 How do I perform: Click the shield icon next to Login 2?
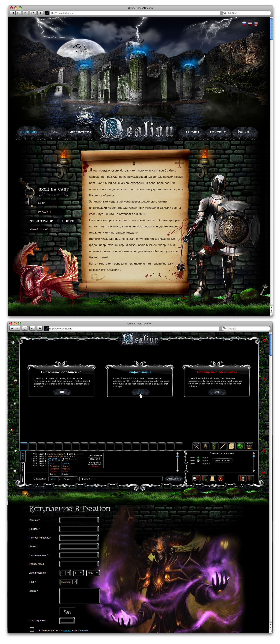click(x=198, y=461)
